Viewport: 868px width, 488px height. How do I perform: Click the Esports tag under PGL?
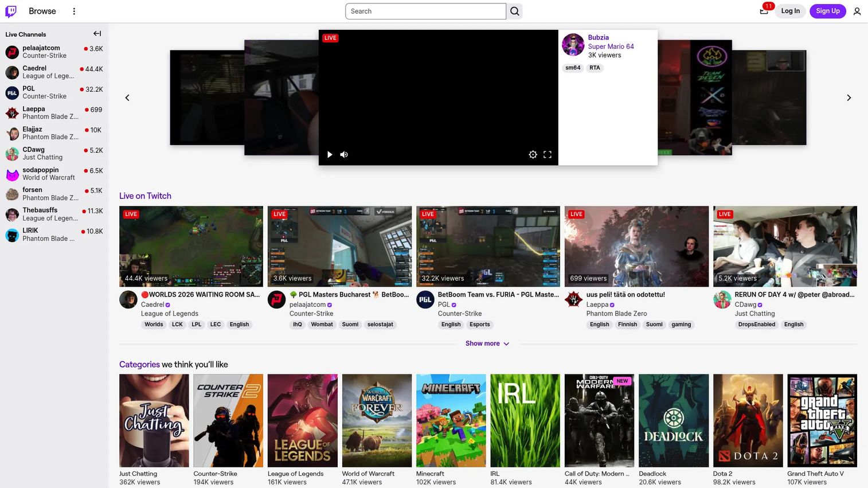click(x=480, y=325)
